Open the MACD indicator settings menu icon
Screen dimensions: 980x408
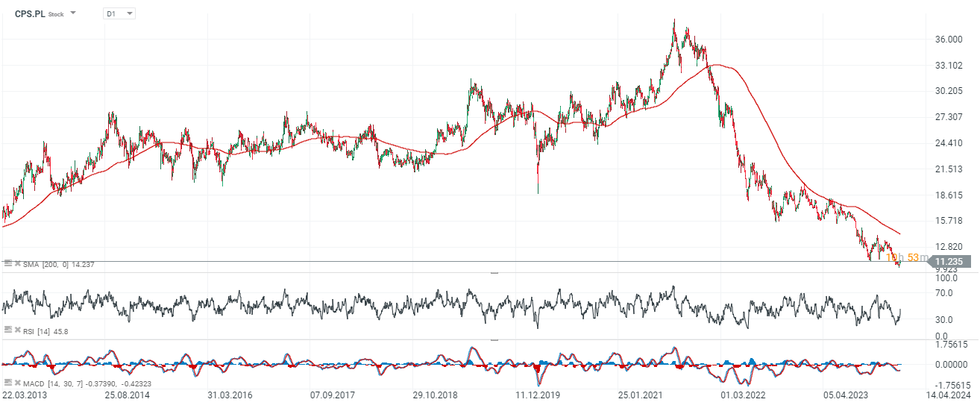pyautogui.click(x=7, y=383)
